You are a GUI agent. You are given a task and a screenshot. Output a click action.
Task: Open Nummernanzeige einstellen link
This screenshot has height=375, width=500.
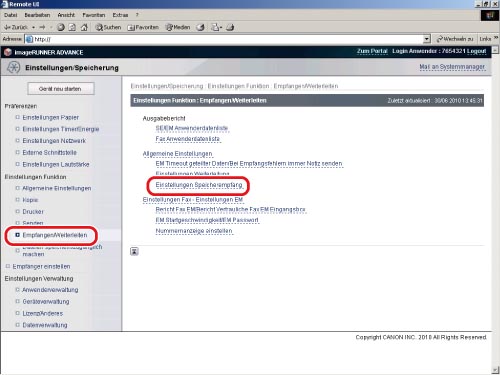194,231
